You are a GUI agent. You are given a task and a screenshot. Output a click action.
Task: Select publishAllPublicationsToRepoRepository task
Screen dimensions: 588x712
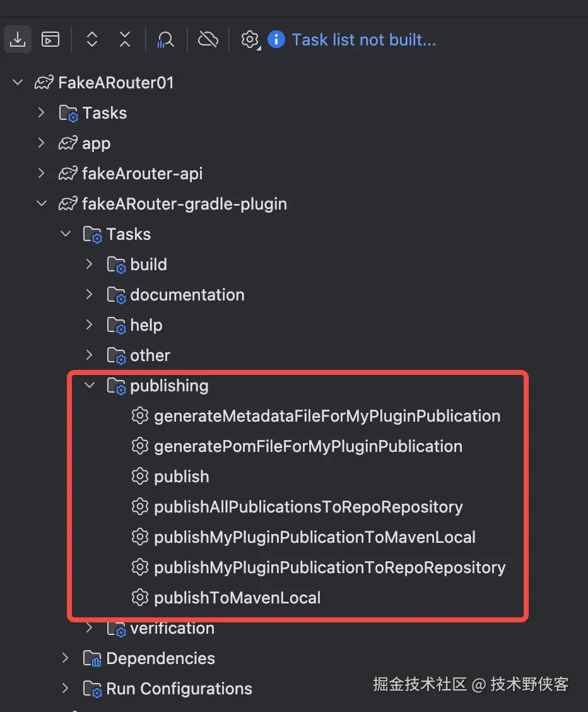click(308, 507)
